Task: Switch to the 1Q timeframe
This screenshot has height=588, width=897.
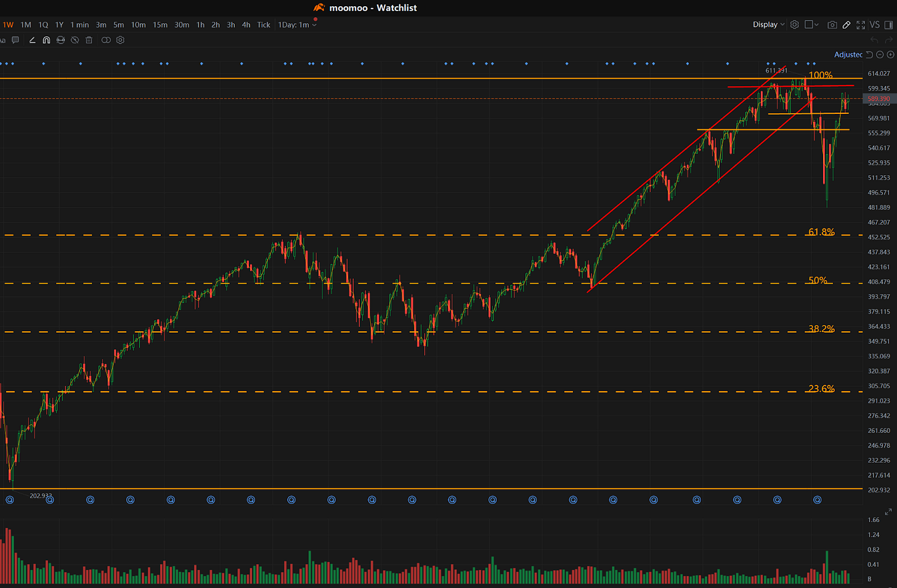Action: 43,25
